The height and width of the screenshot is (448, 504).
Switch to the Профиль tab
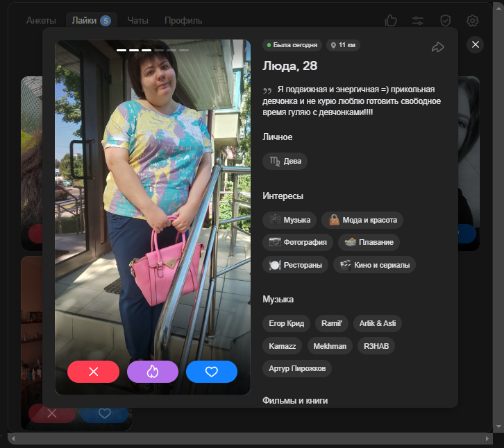(183, 21)
